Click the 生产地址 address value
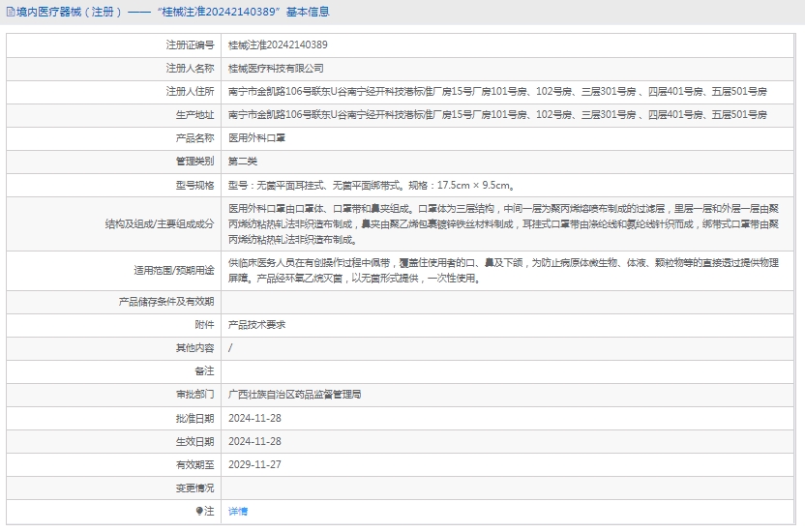 (x=497, y=115)
